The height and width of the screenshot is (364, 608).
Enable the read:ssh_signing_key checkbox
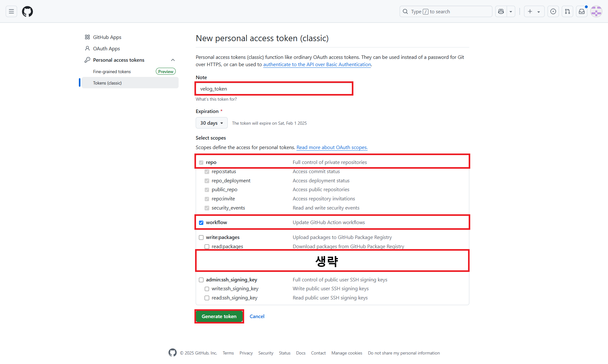(x=207, y=298)
